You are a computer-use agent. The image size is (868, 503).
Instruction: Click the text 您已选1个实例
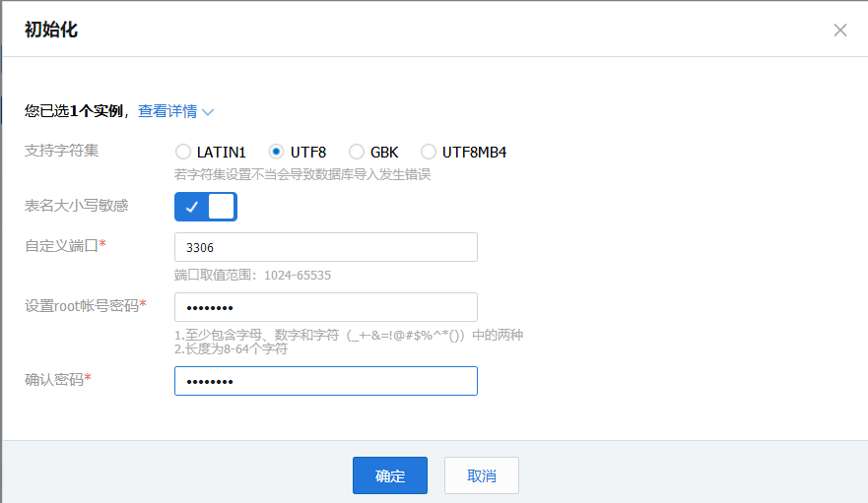[x=74, y=111]
